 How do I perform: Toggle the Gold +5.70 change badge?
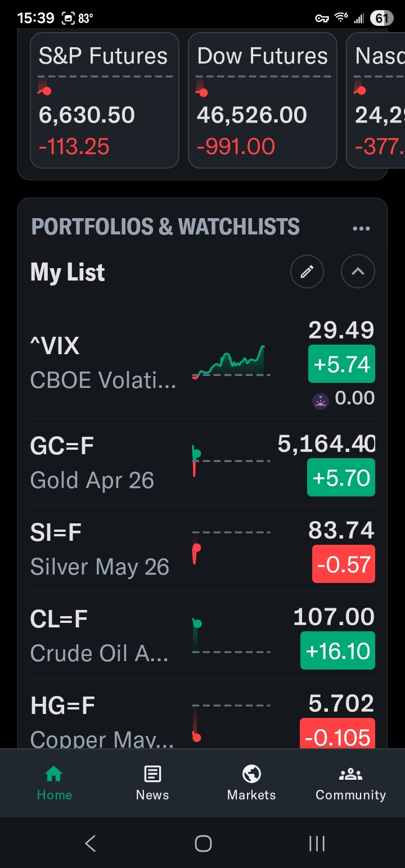click(341, 478)
